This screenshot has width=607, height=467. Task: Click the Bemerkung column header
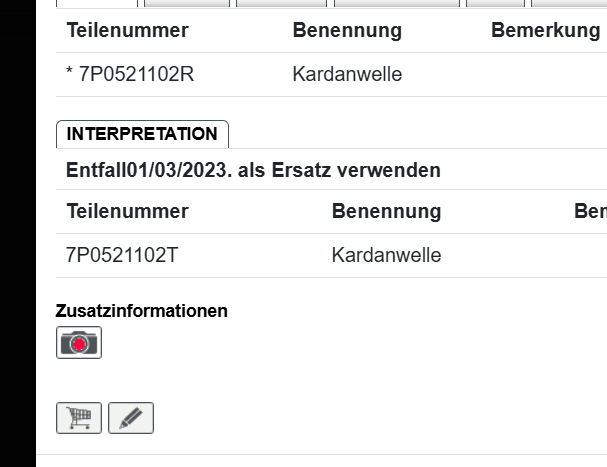tap(545, 30)
